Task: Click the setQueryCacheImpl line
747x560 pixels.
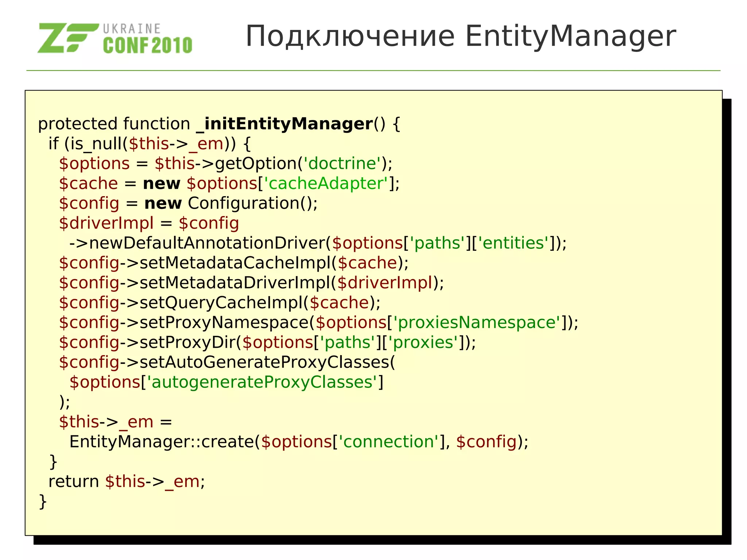Action: pyautogui.click(x=220, y=303)
